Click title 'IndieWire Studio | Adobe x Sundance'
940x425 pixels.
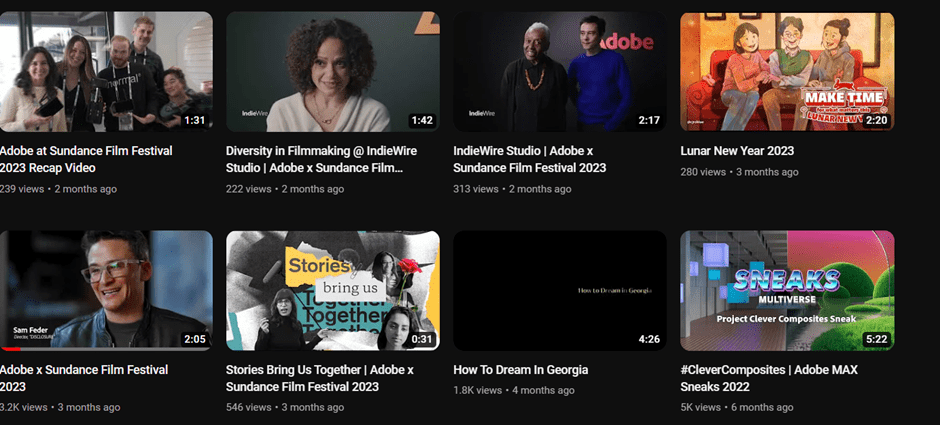pos(530,159)
